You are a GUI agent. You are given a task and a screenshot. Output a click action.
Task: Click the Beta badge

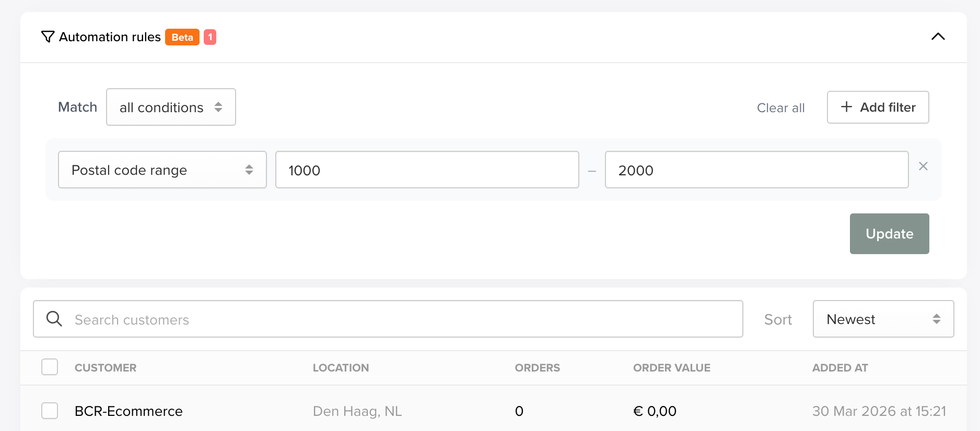point(182,37)
